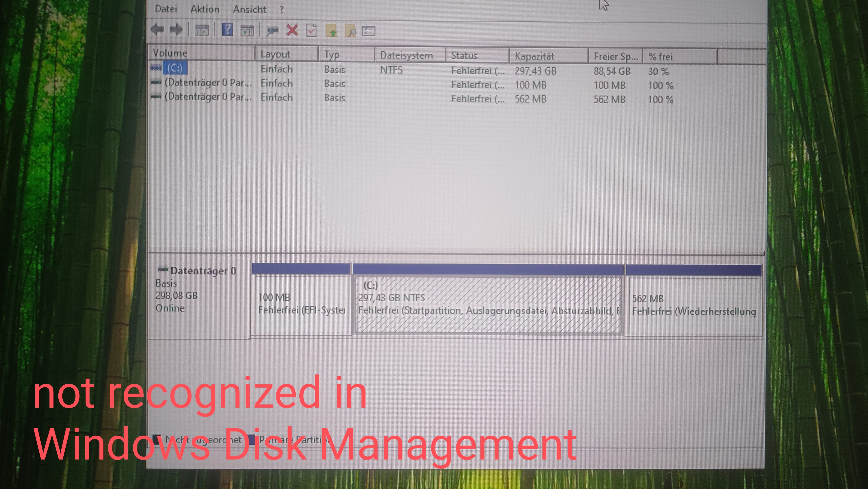868x489 pixels.
Task: Click the Forward arrow toolbar icon
Action: point(176,30)
